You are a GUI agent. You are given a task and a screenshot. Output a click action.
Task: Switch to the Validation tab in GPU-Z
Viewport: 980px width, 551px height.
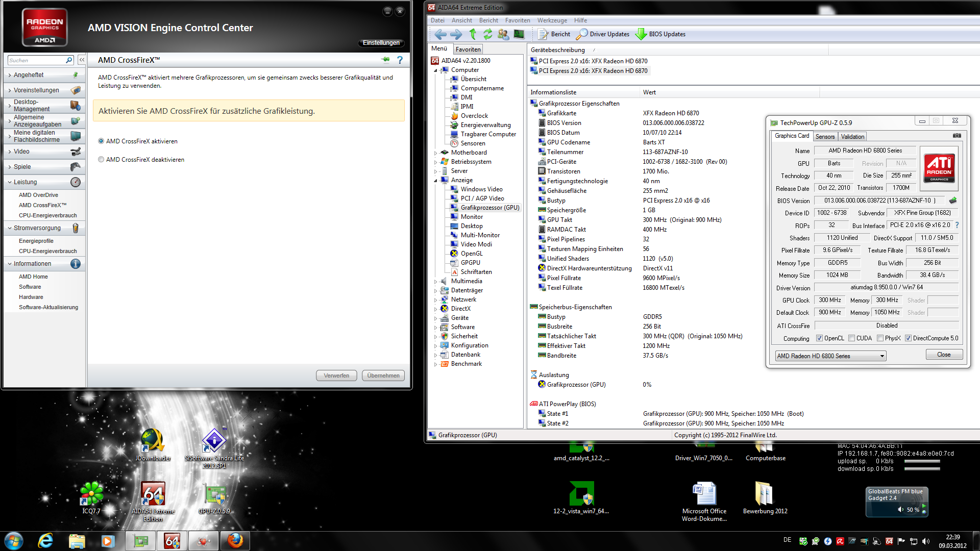click(x=852, y=137)
